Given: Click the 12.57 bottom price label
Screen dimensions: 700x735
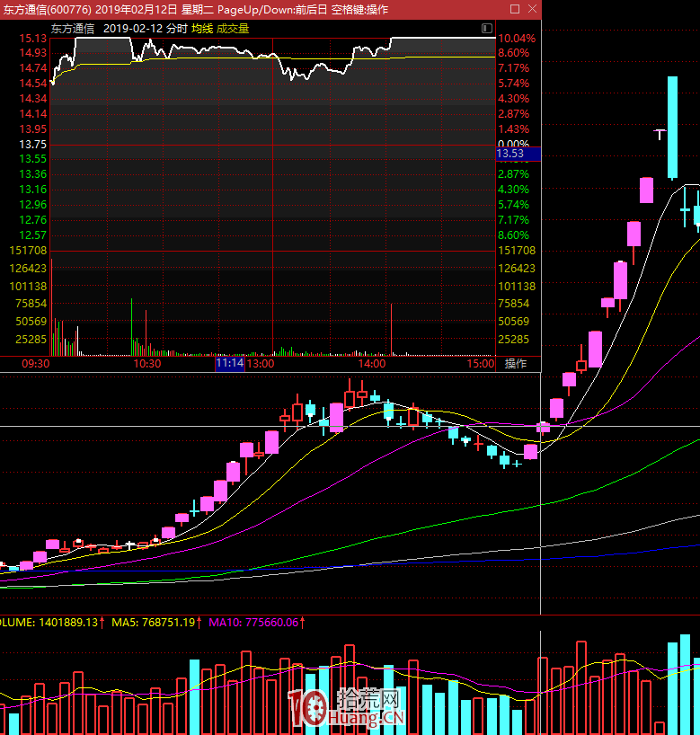Looking at the screenshot, I should (33, 235).
